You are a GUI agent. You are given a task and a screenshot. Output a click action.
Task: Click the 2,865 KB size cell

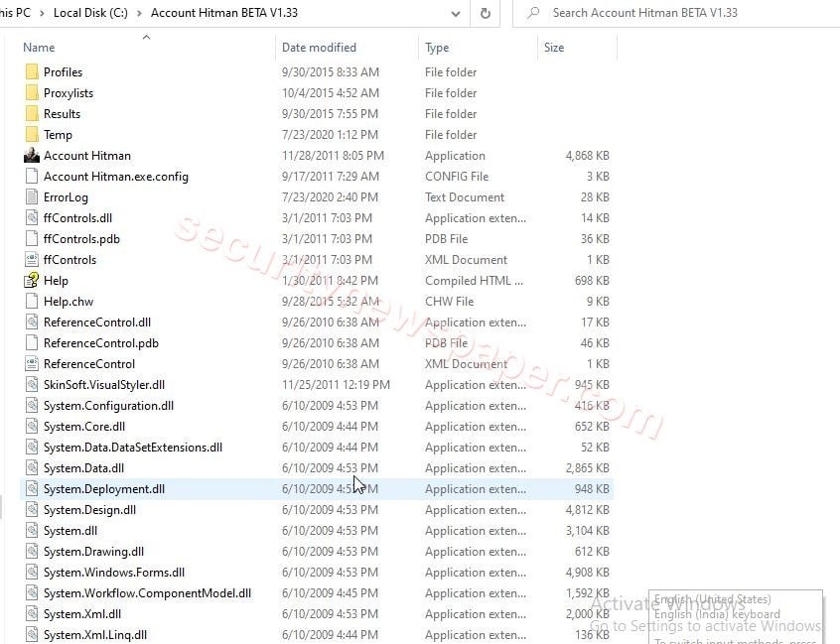tap(587, 468)
